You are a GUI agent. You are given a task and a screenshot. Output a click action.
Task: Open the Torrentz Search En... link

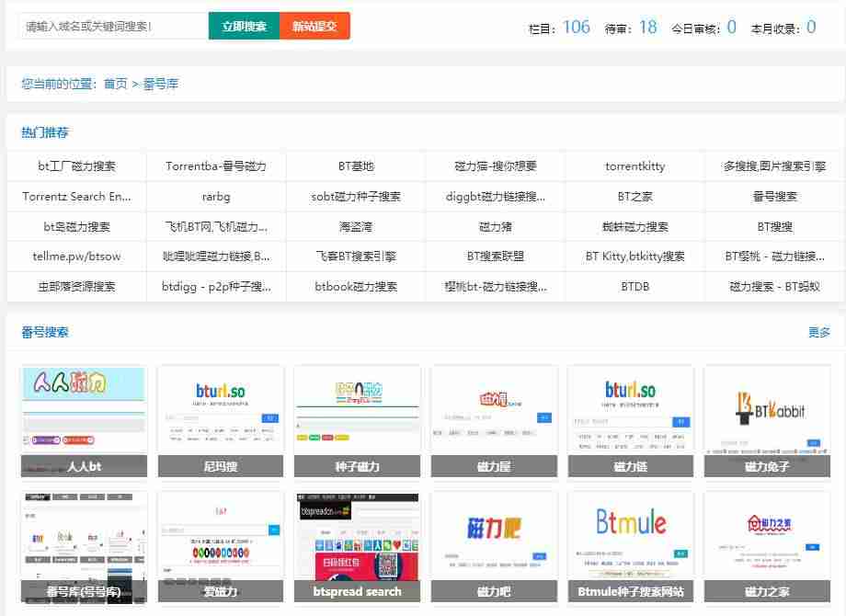76,197
